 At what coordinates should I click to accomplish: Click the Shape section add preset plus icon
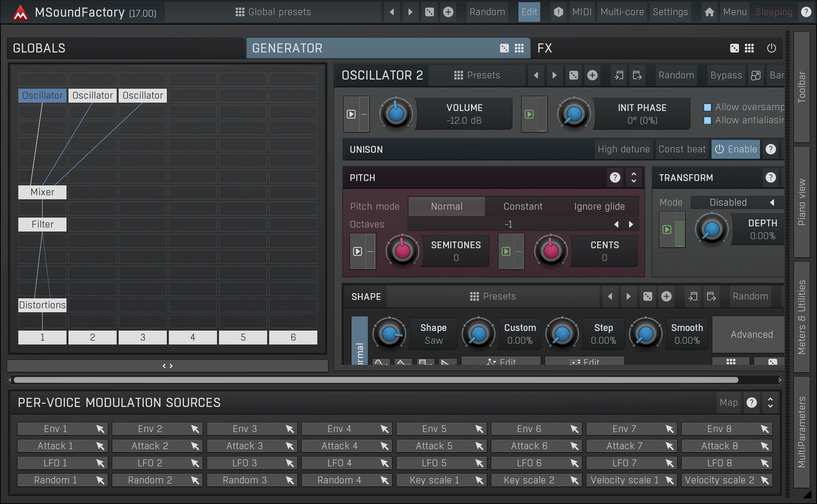tap(666, 296)
